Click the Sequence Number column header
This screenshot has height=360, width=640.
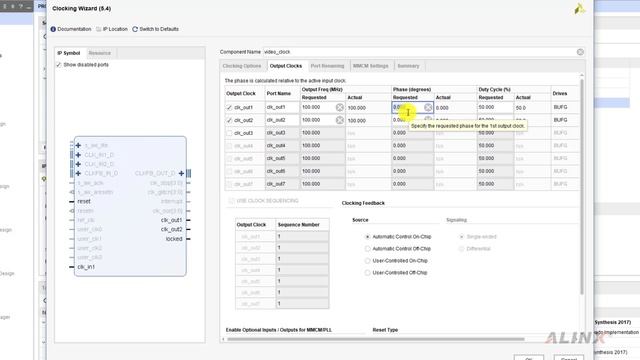click(x=302, y=225)
